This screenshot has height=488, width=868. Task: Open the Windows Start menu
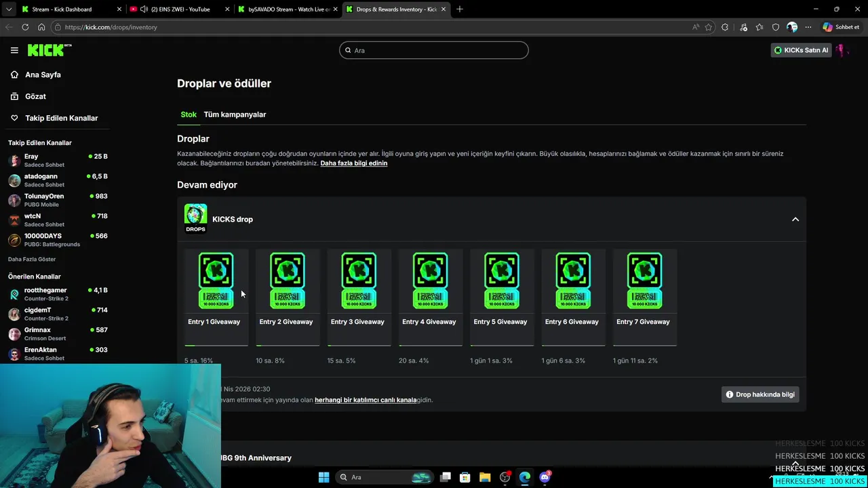pos(323,477)
